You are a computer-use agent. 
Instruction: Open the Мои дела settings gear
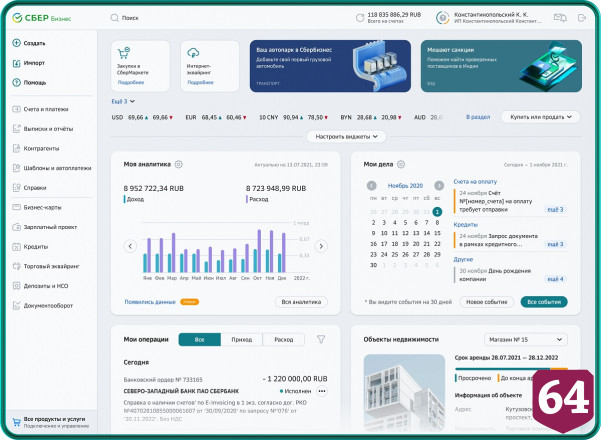pos(401,164)
